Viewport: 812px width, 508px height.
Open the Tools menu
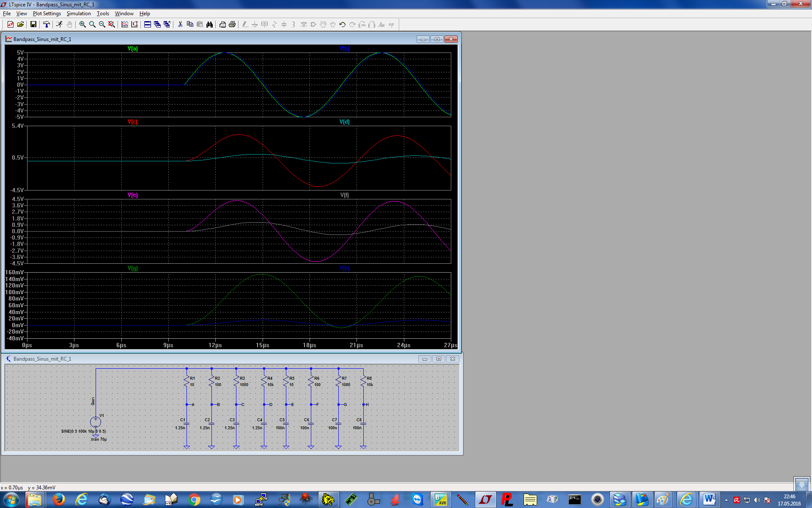(103, 14)
